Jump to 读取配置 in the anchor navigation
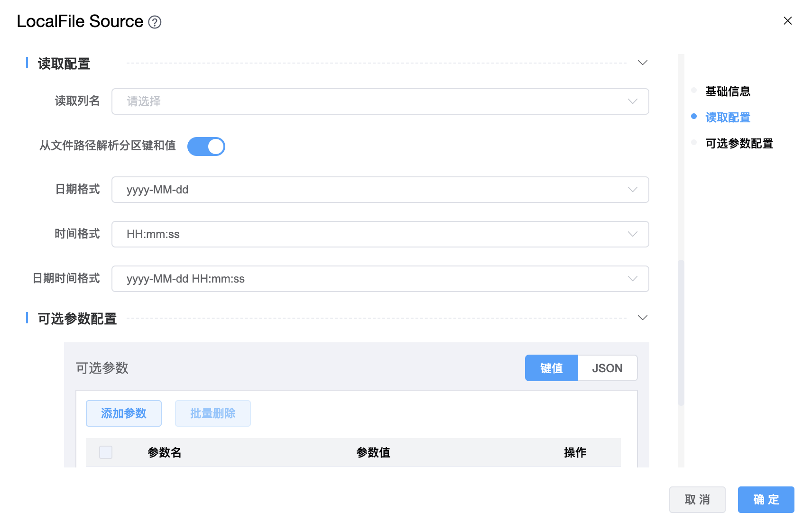The image size is (812, 531). click(x=728, y=117)
